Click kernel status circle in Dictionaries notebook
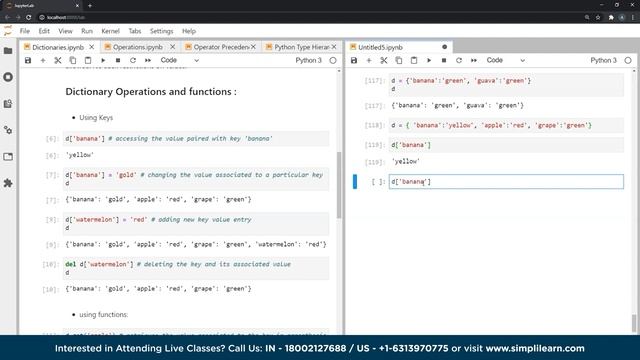Screen dimensions: 640x360 [x=333, y=60]
